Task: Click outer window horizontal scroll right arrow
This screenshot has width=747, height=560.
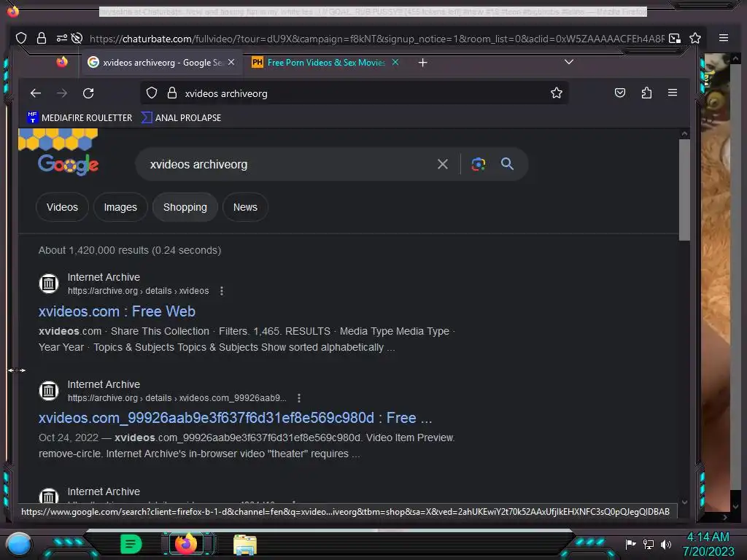Action: (x=725, y=517)
